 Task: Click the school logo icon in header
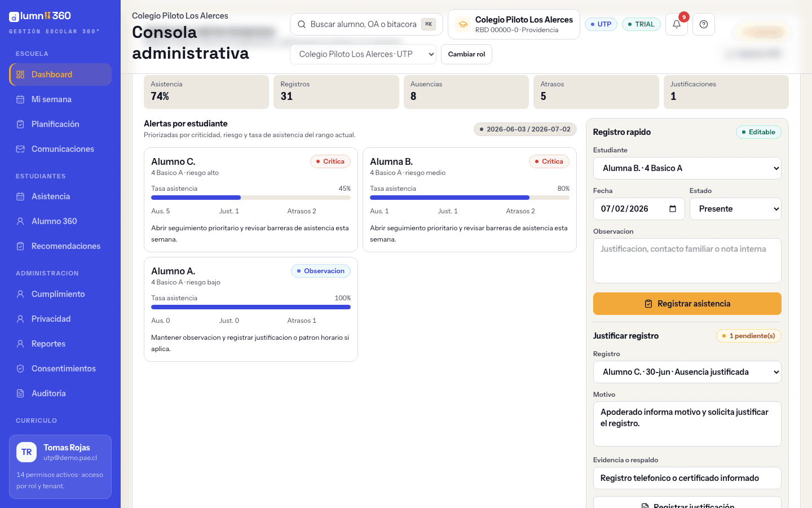pyautogui.click(x=463, y=24)
